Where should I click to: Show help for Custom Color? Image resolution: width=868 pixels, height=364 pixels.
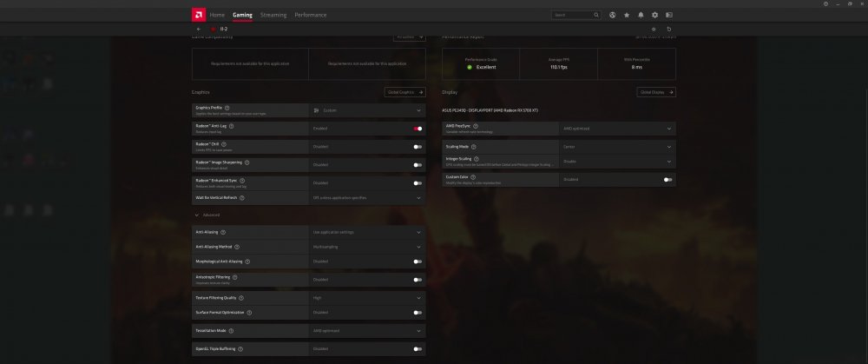coord(473,177)
